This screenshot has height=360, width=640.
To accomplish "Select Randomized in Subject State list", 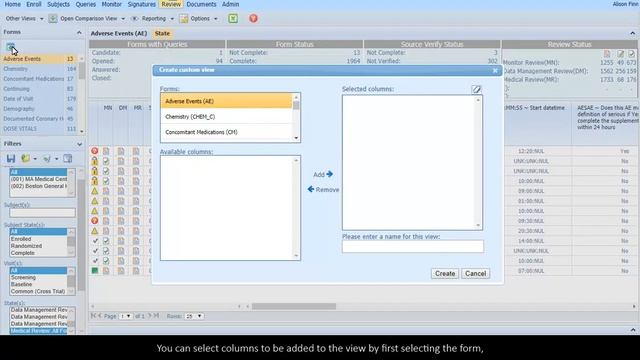I will pos(38,246).
